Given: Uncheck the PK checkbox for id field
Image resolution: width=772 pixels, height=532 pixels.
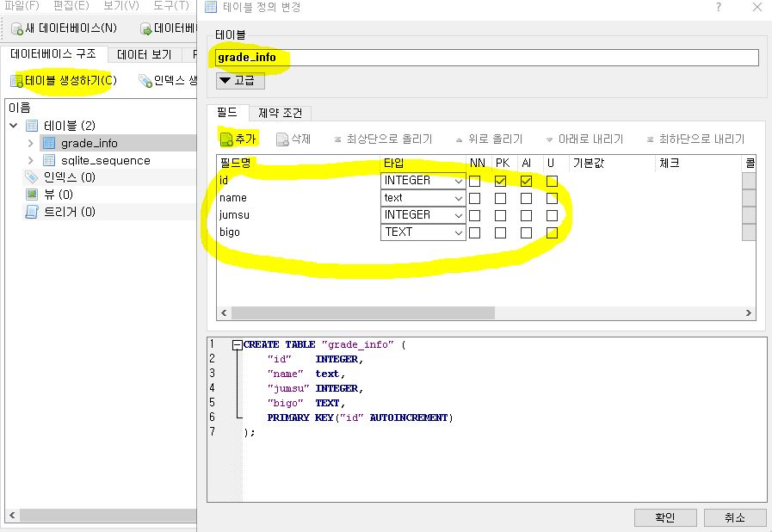Looking at the screenshot, I should 500,182.
